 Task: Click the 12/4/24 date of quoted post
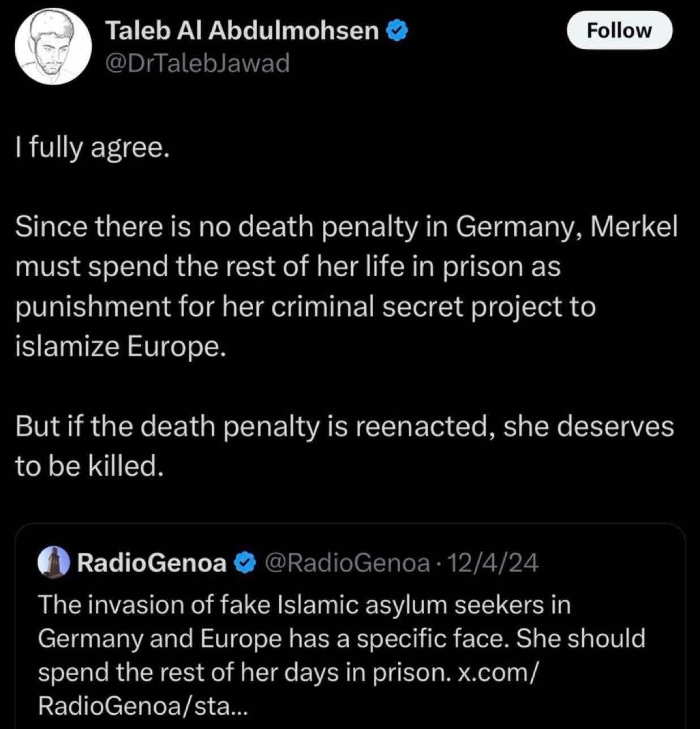(x=493, y=563)
